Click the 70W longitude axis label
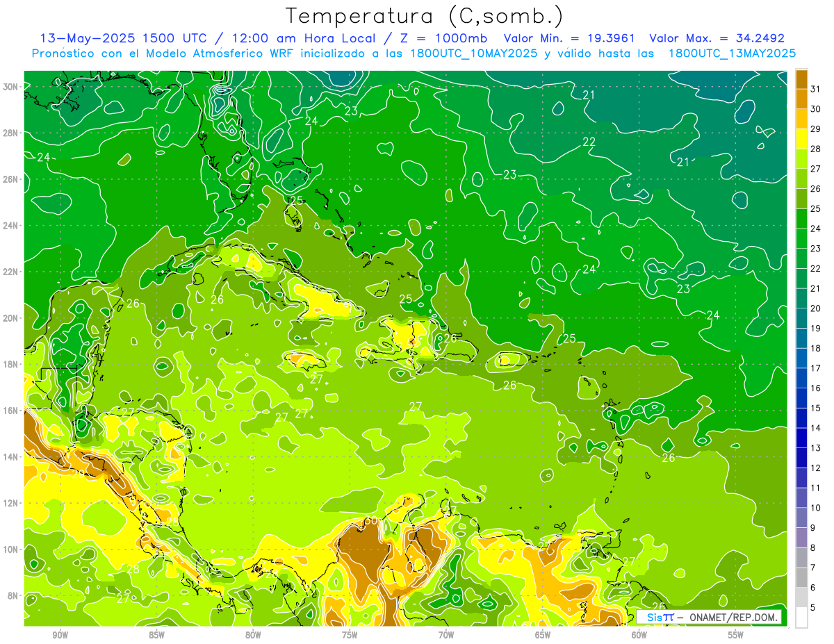The image size is (834, 644). [446, 635]
